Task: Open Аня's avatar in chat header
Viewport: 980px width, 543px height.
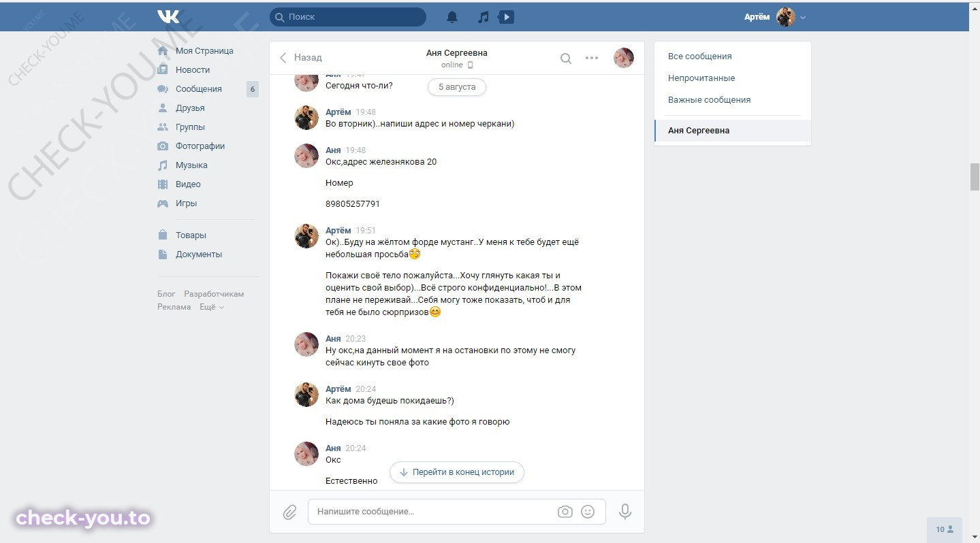Action: pos(624,58)
